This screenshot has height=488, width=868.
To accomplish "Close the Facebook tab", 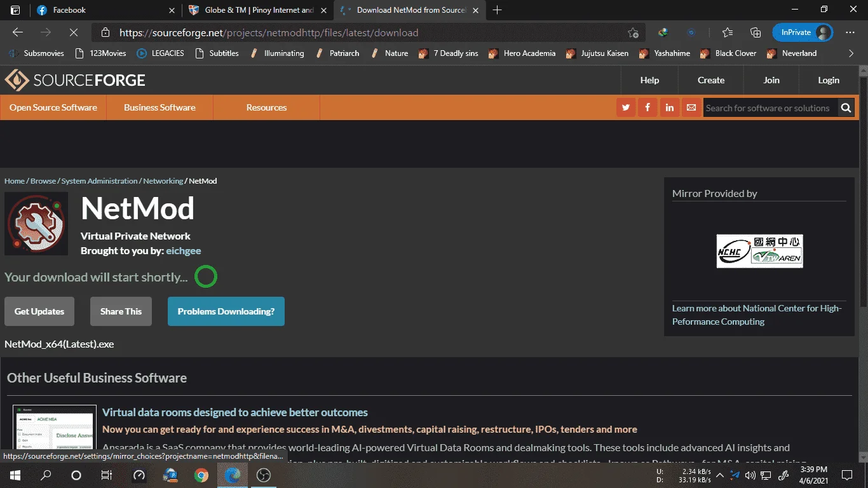I will click(x=172, y=10).
